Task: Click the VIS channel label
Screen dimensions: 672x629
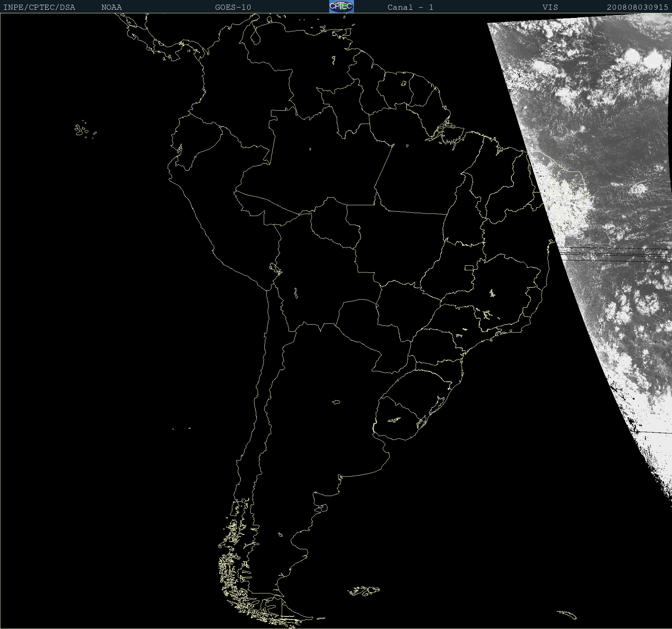Action: pyautogui.click(x=550, y=7)
